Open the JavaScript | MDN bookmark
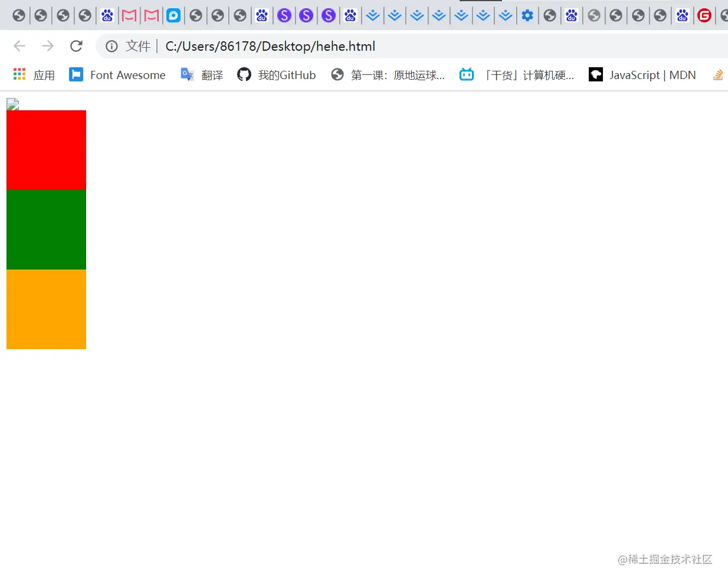The height and width of the screenshot is (581, 728). coord(642,75)
